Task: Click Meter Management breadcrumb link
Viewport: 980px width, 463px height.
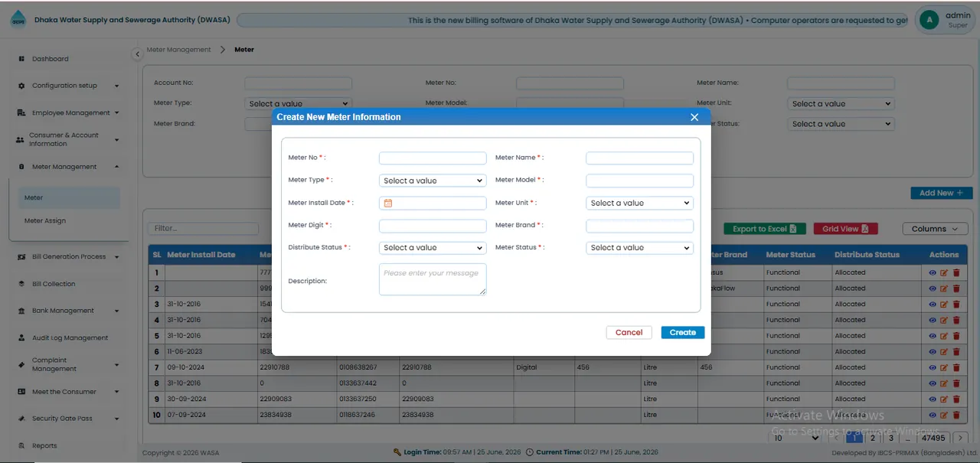Action: click(x=178, y=50)
